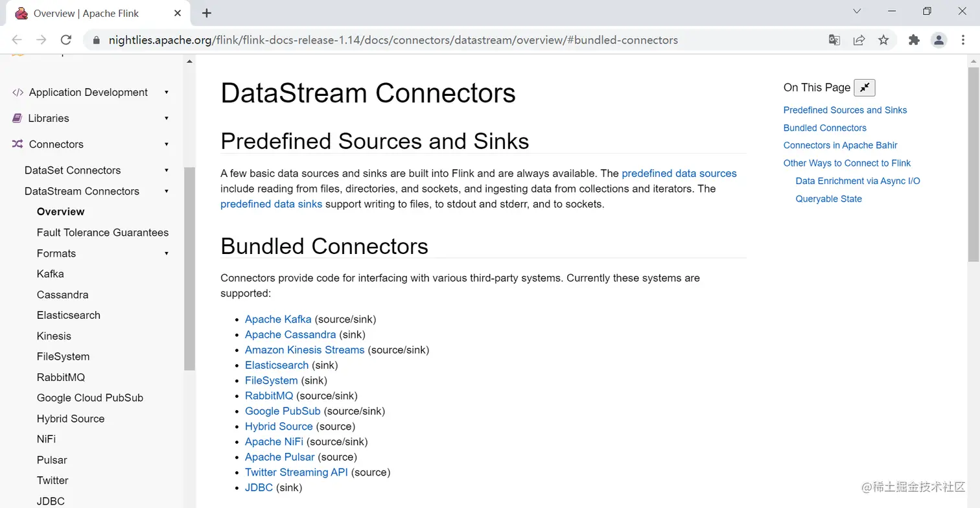Bookmark this page with the star icon

coord(883,40)
